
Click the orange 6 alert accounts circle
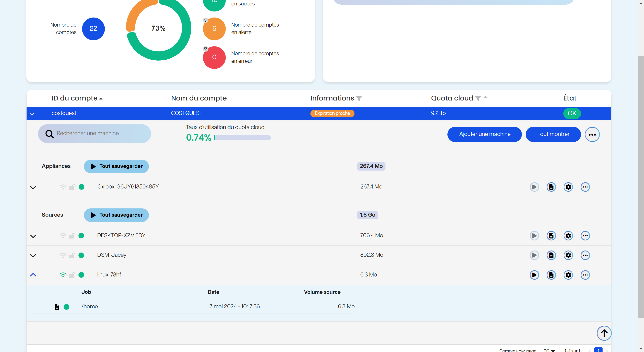tap(214, 29)
